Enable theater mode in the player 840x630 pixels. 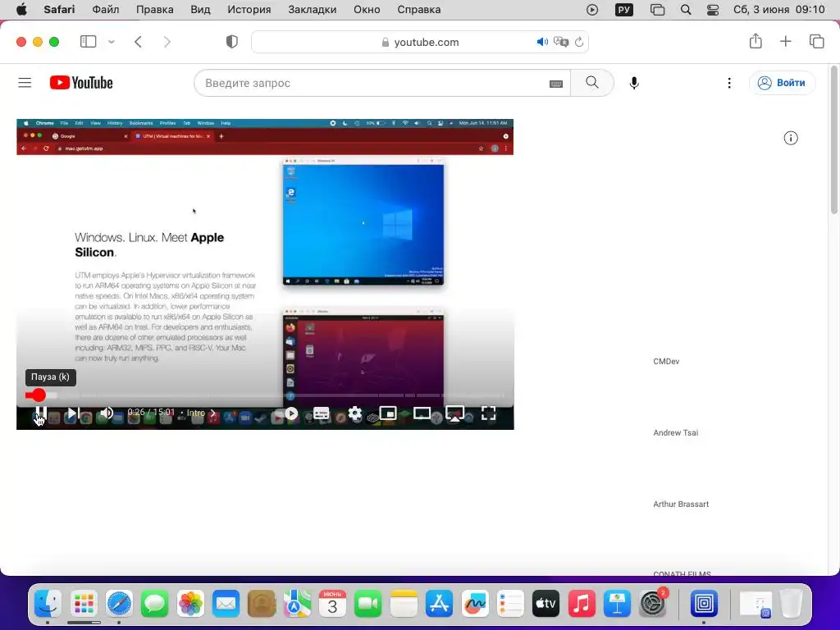click(x=422, y=413)
